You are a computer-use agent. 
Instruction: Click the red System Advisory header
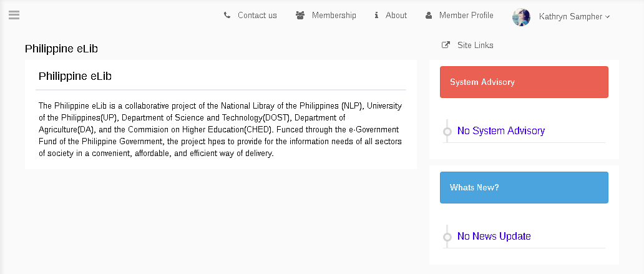pyautogui.click(x=524, y=82)
